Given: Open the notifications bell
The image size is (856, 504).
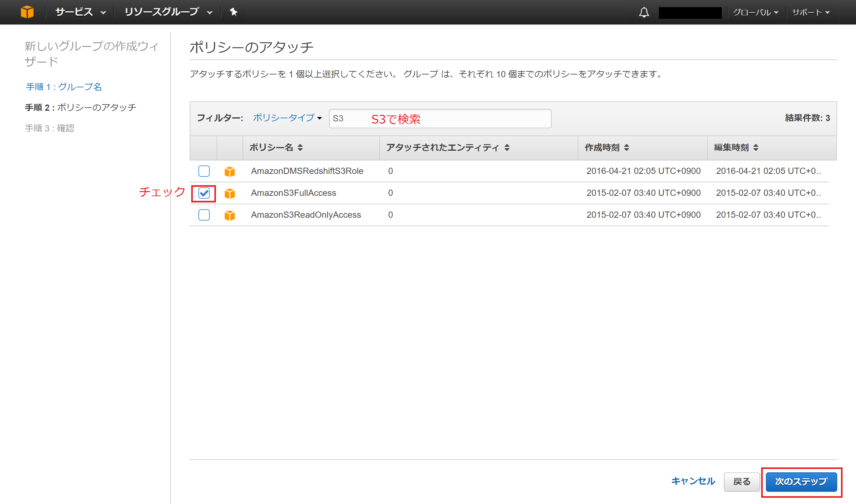Looking at the screenshot, I should click(644, 12).
